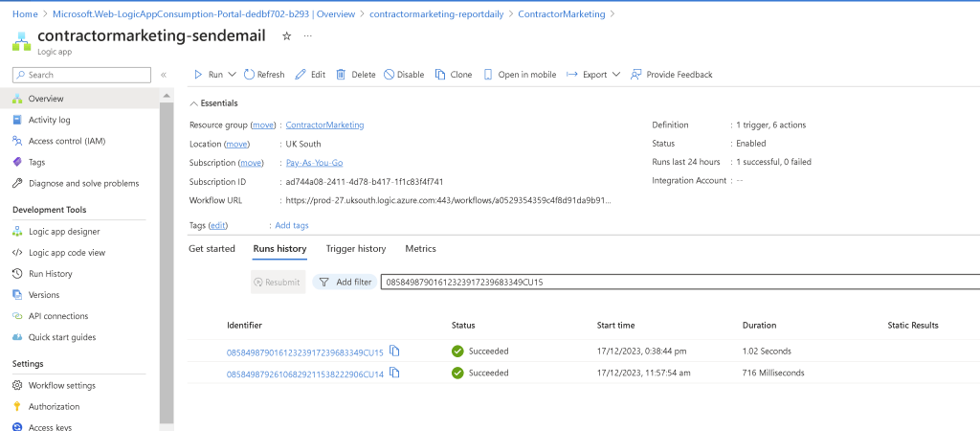Copy the identifier of the CU14 run
Viewport: 980px width, 431px height.
point(394,373)
